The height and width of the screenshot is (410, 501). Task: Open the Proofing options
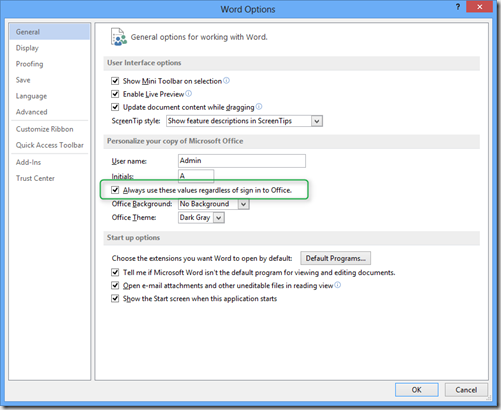click(50, 64)
